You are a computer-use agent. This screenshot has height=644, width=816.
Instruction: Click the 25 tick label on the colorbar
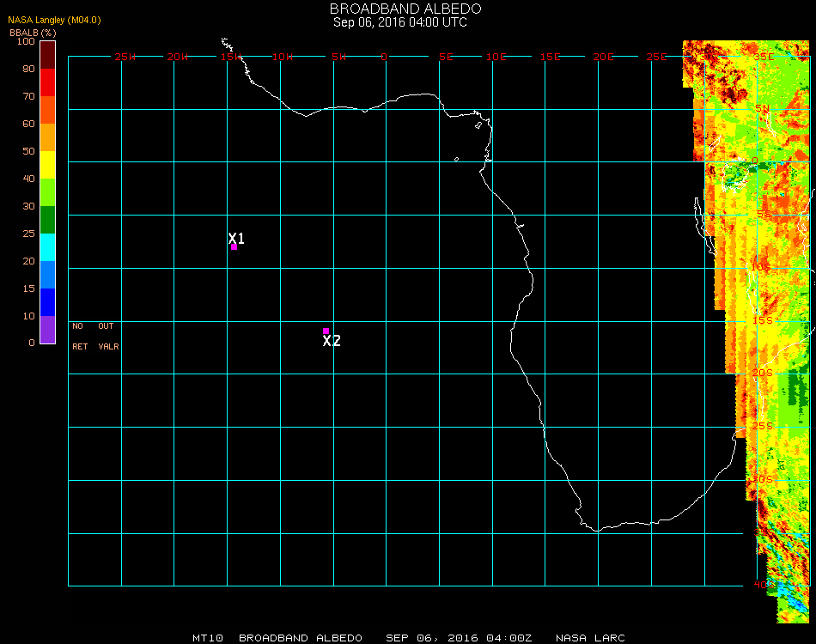28,234
